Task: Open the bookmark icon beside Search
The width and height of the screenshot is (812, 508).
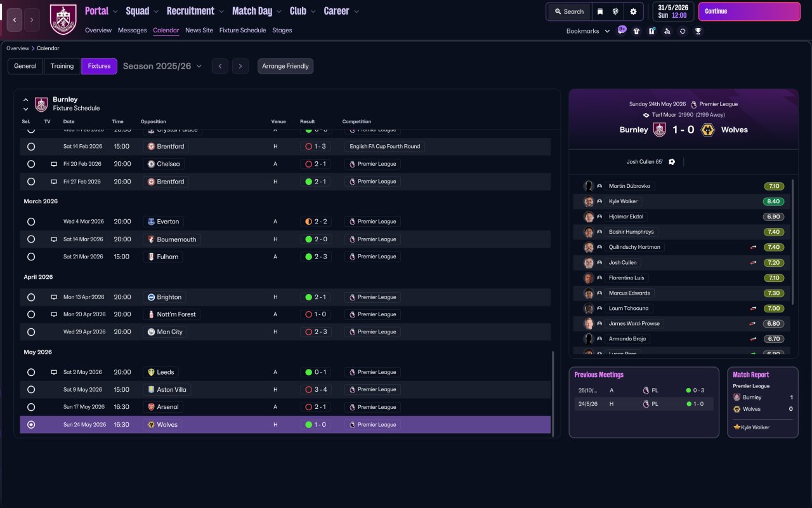Action: [x=600, y=11]
